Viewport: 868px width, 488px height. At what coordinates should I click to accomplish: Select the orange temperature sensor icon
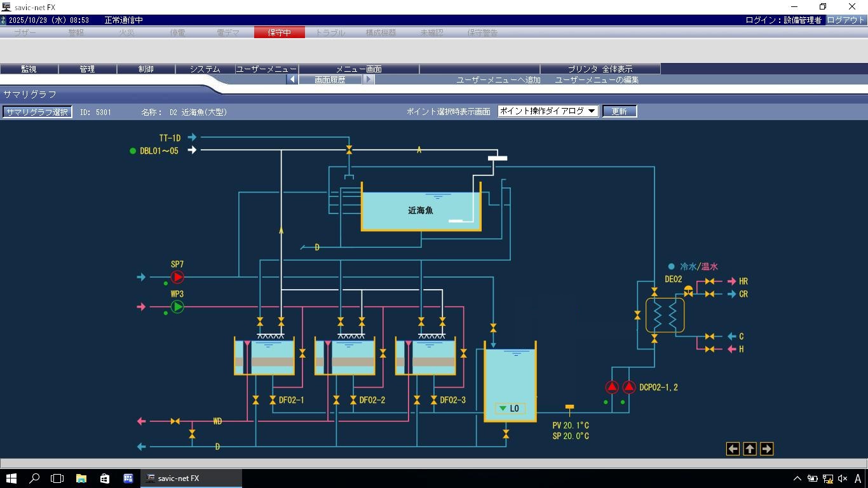pyautogui.click(x=569, y=407)
